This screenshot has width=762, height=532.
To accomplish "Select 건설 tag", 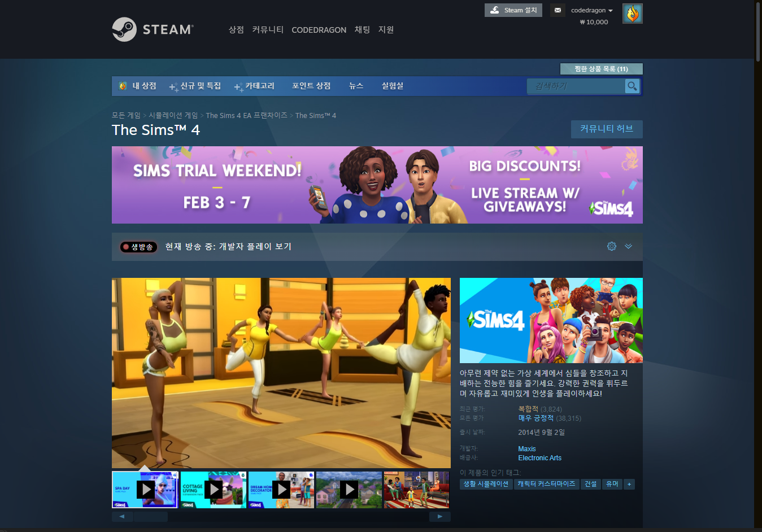I will (591, 484).
